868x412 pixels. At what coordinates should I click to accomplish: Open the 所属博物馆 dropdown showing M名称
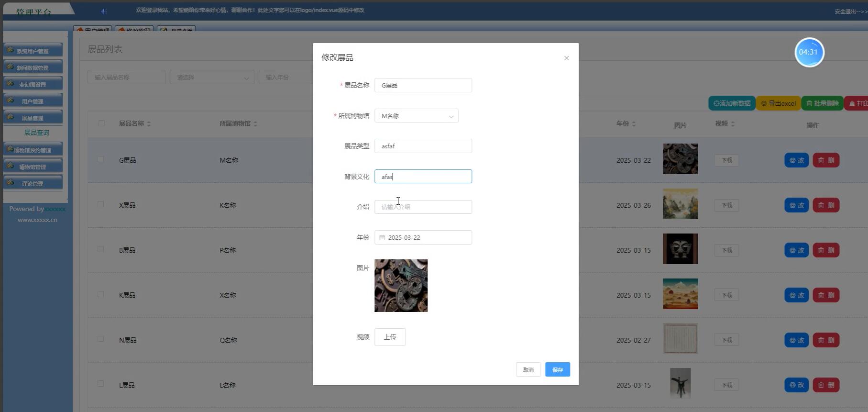pos(416,116)
